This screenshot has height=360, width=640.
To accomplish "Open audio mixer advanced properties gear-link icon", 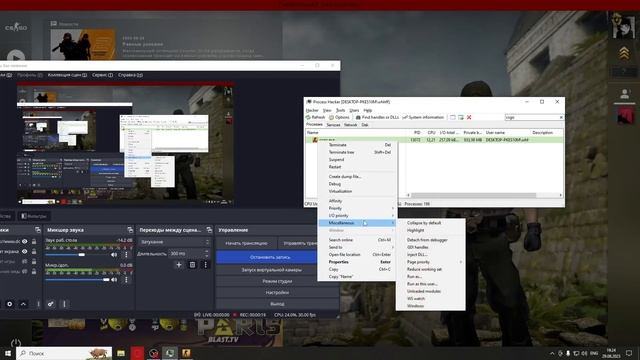I will 51,304.
